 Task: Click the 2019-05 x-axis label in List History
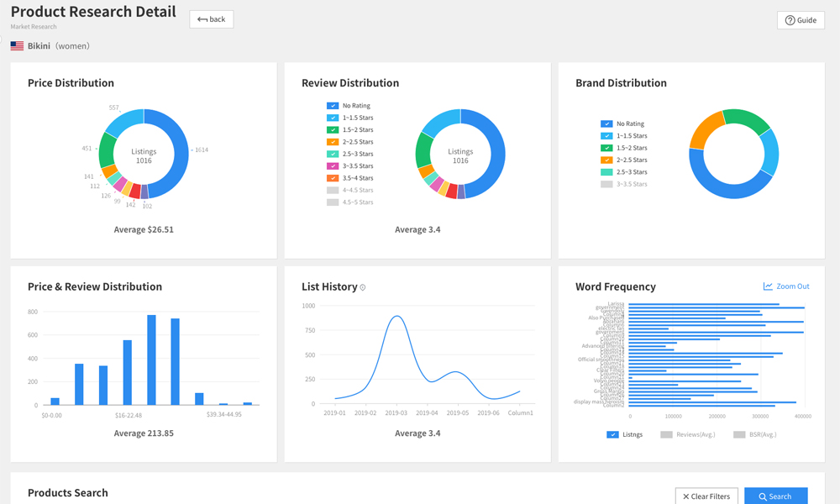tap(458, 413)
